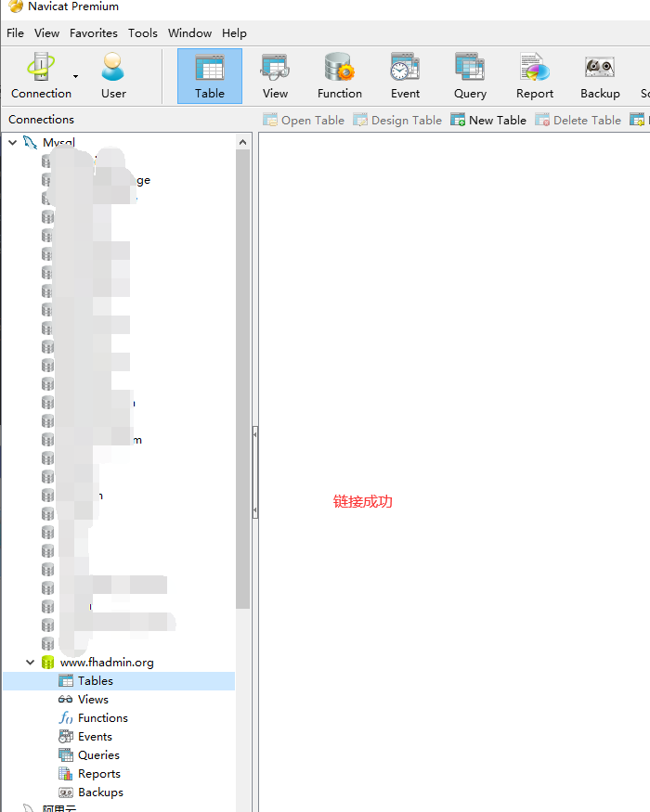Select the Query toolbar icon
650x812 pixels.
pos(470,76)
